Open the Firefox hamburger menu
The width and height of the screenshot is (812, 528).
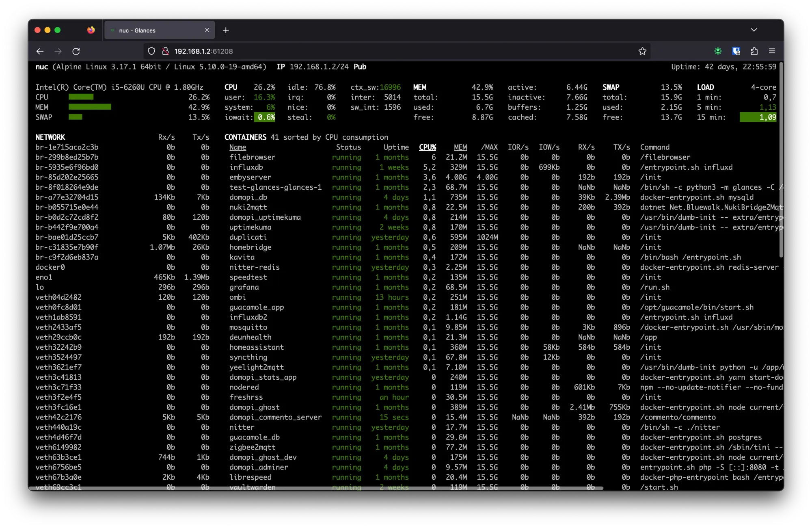(772, 51)
